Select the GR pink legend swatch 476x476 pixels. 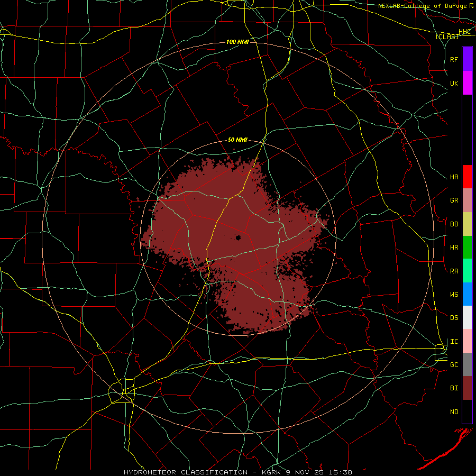coord(467,200)
